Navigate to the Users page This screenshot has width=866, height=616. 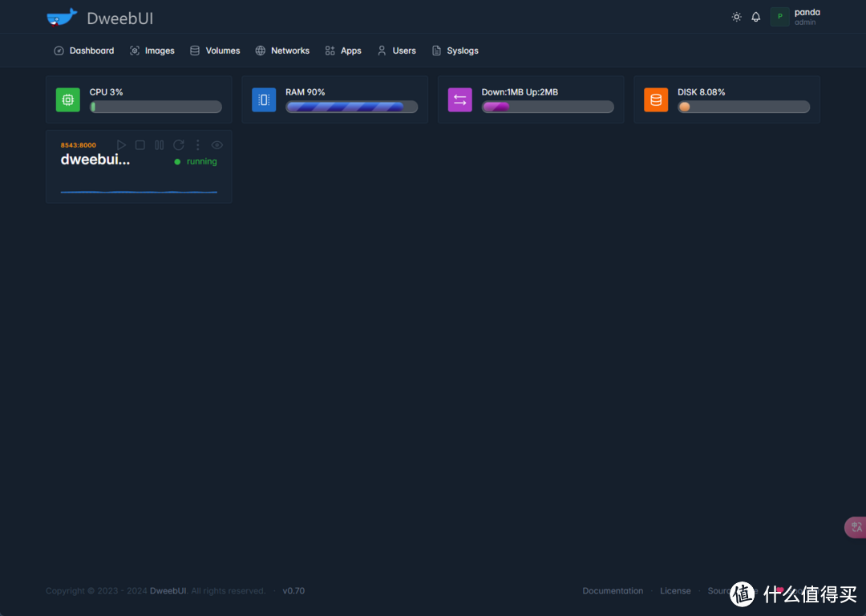click(x=397, y=51)
